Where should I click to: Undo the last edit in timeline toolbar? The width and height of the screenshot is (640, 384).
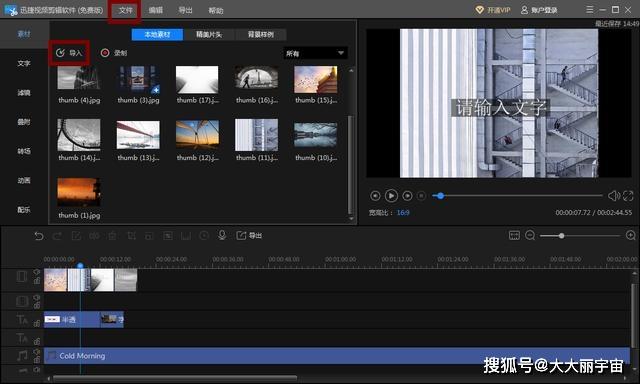tap(39, 236)
